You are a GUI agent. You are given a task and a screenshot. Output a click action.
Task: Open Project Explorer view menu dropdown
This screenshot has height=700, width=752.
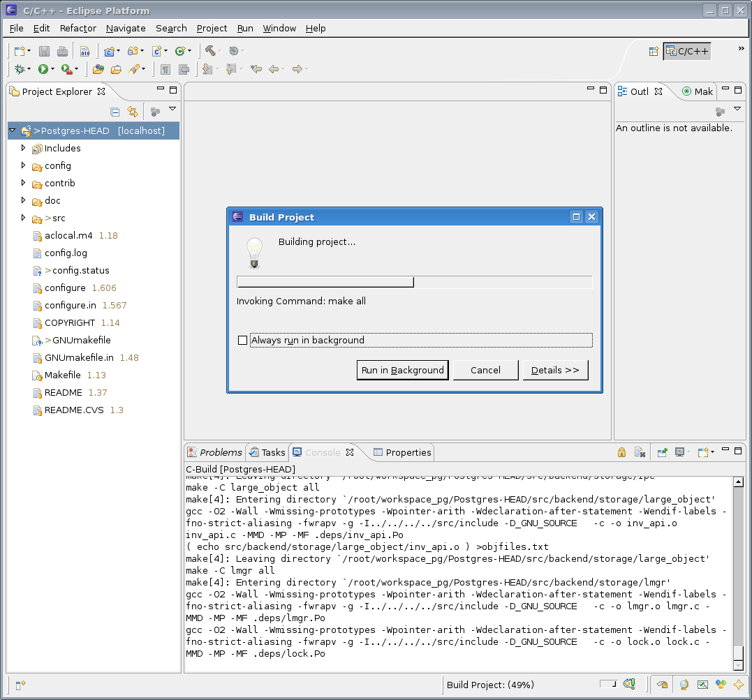[172, 110]
